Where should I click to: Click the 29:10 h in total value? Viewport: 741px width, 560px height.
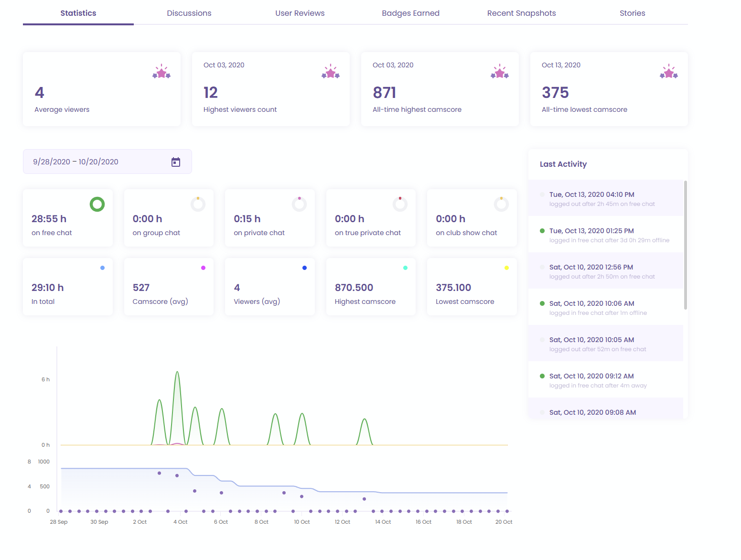[47, 288]
